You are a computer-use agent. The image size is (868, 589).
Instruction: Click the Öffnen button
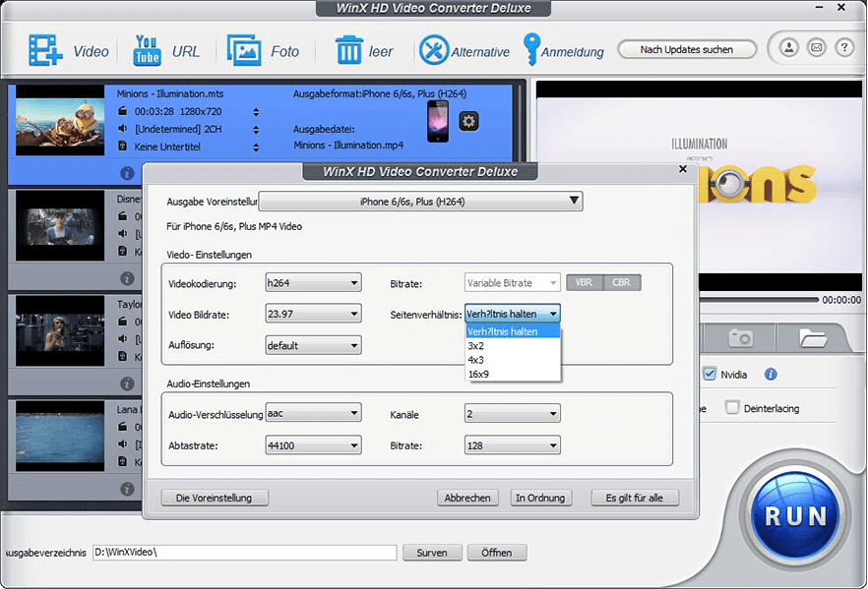497,553
